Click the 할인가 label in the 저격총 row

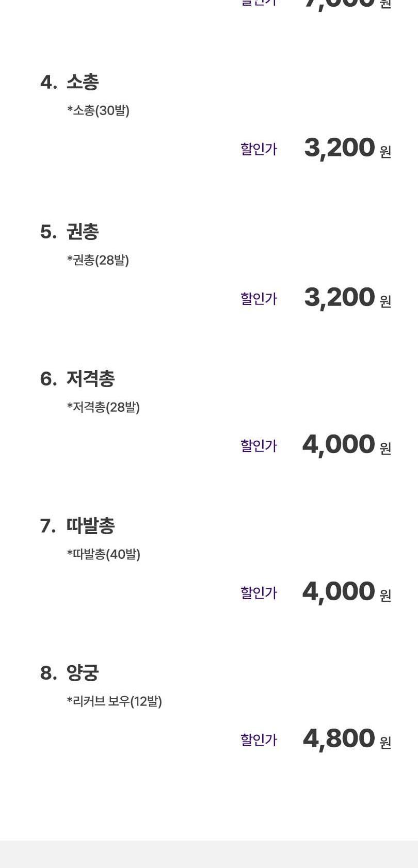259,446
